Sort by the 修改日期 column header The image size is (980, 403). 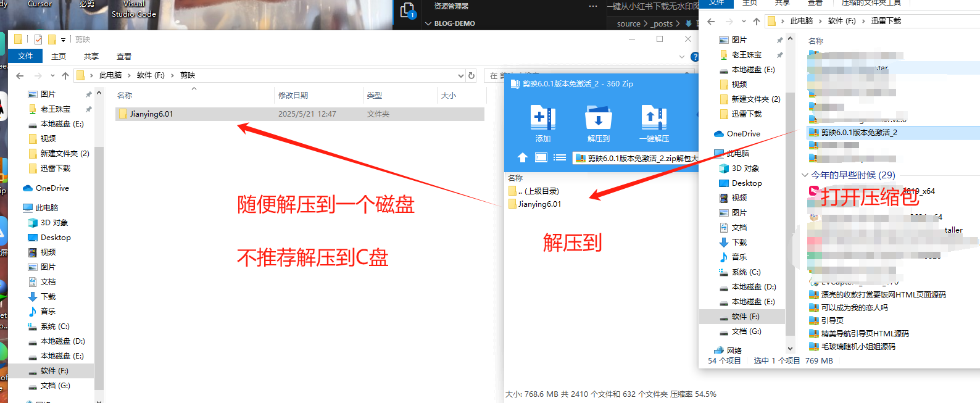[x=293, y=96]
